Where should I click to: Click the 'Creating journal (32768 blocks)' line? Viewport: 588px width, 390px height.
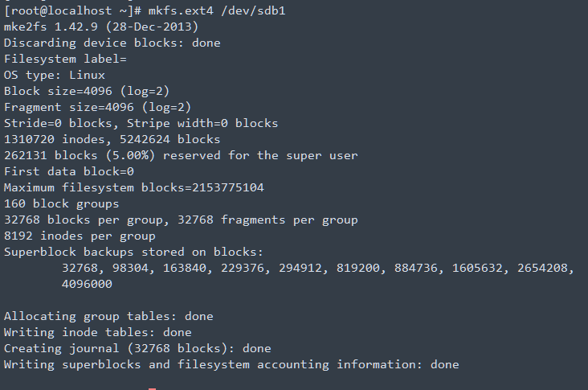pyautogui.click(x=137, y=348)
